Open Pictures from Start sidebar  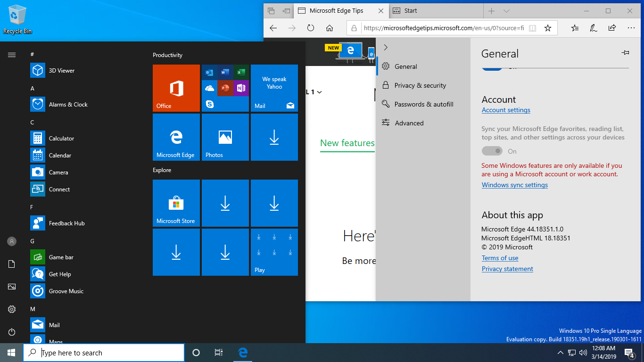pyautogui.click(x=12, y=287)
